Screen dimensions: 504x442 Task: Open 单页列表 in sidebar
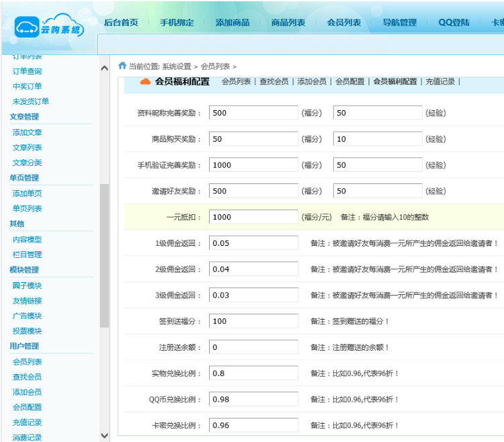[x=28, y=208]
